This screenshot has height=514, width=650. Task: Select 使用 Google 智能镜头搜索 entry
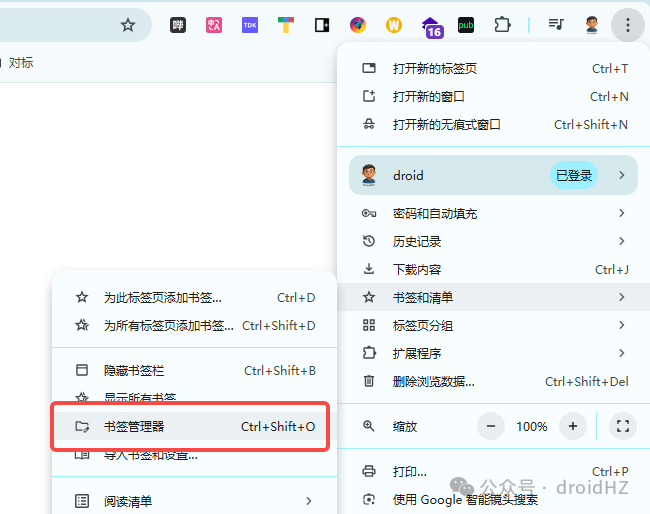pyautogui.click(x=495, y=499)
